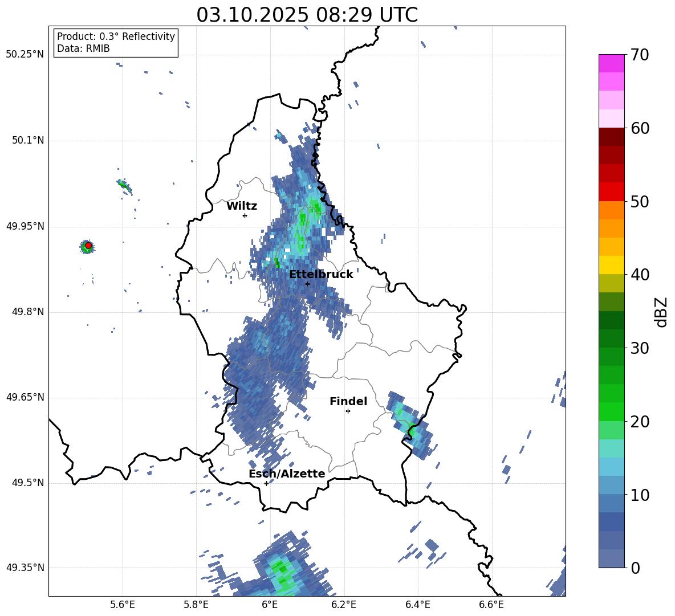The width and height of the screenshot is (675, 616).
Task: Click the 10 tick on the colorbar
Action: point(639,495)
